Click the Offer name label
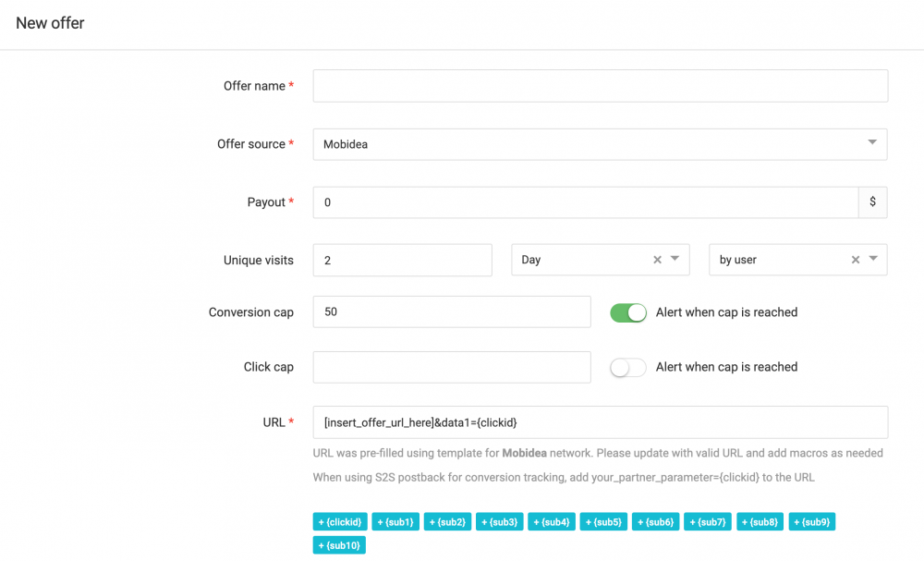 [x=254, y=86]
